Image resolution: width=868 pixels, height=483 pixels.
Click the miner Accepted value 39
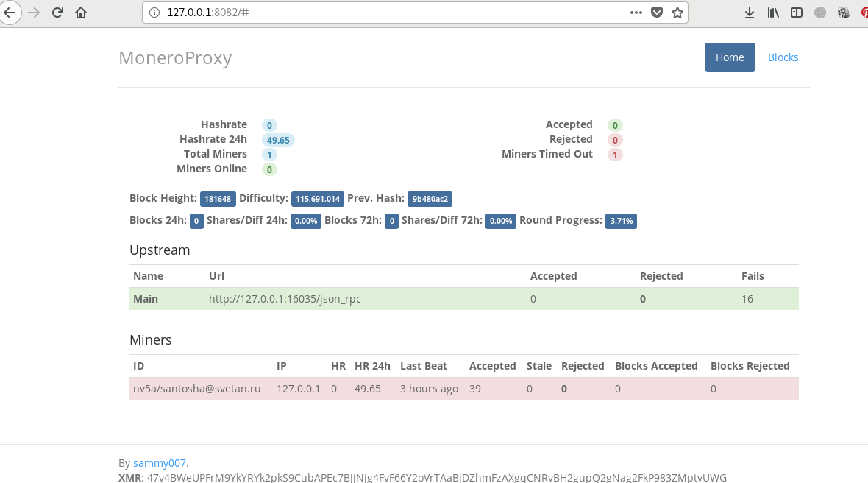click(x=475, y=389)
